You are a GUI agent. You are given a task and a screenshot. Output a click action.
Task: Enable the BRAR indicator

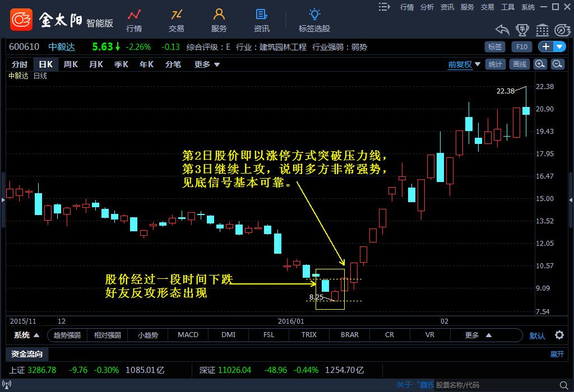tap(349, 334)
